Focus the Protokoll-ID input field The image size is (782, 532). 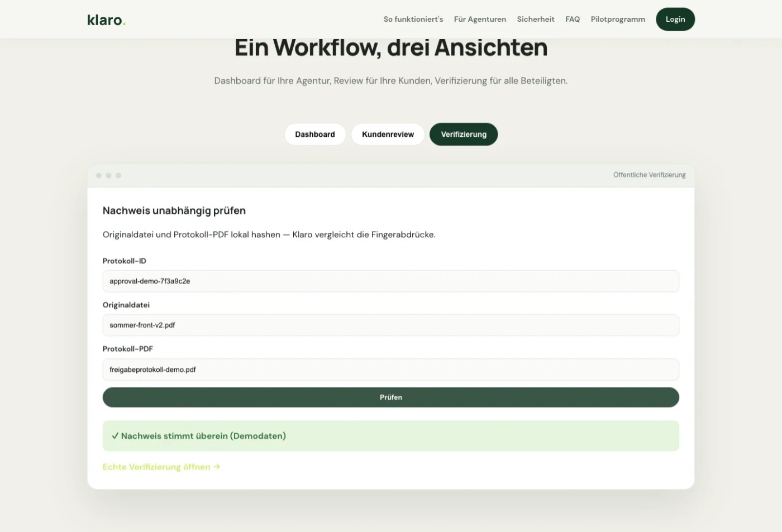click(391, 281)
